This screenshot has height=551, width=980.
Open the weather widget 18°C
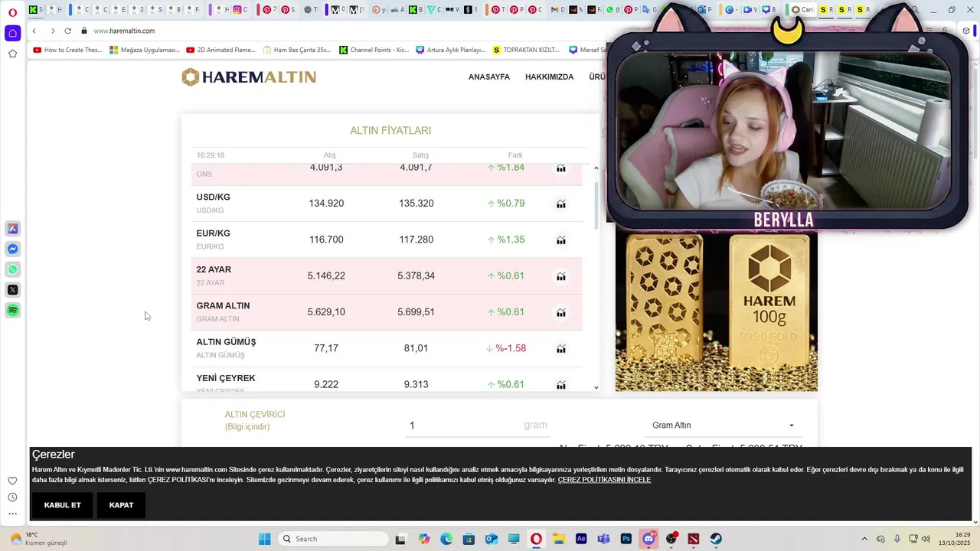(x=37, y=539)
